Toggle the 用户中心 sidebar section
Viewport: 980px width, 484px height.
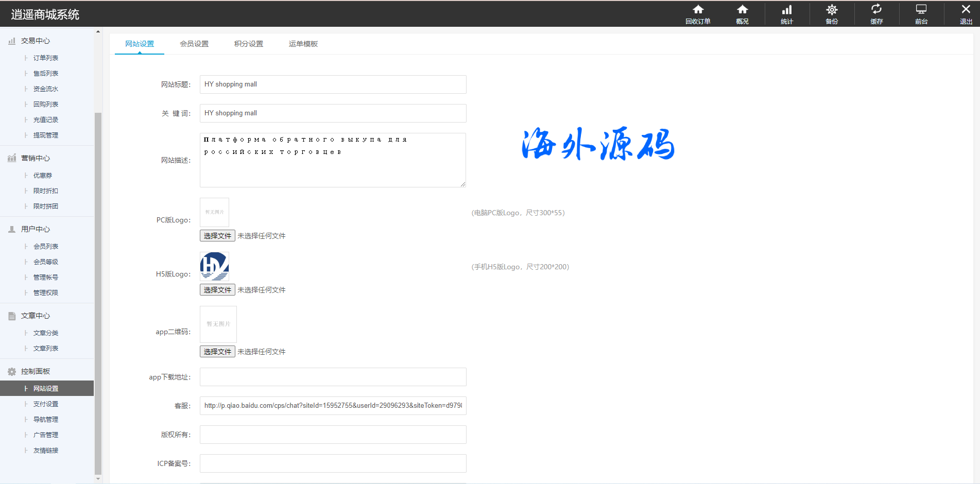36,229
